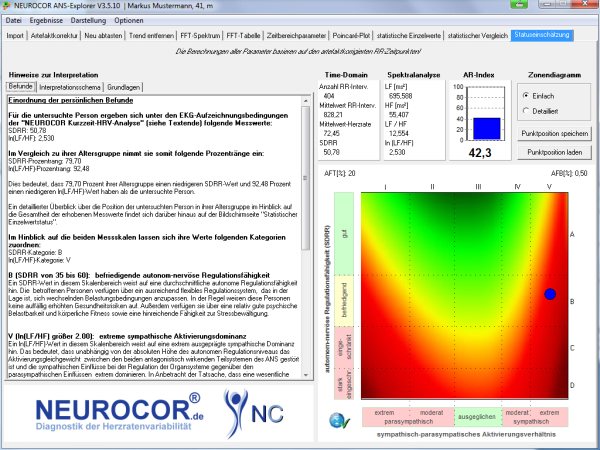Screen dimensions: 600x450
Task: Select the Statuseinschätzung tab
Action: tap(542, 35)
